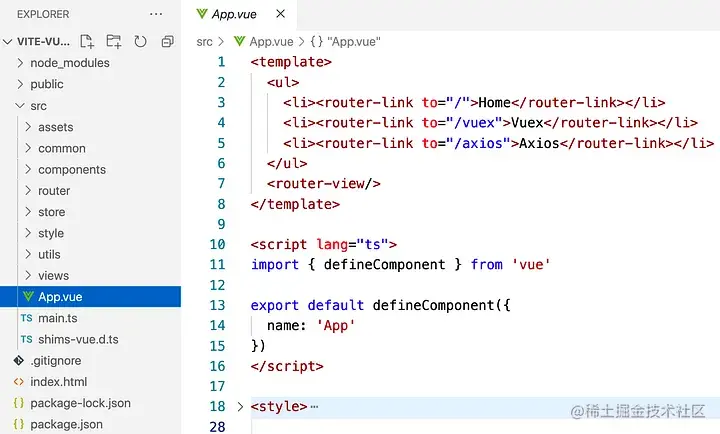The image size is (720, 434).
Task: Close the App.vue editor tab
Action: [280, 14]
